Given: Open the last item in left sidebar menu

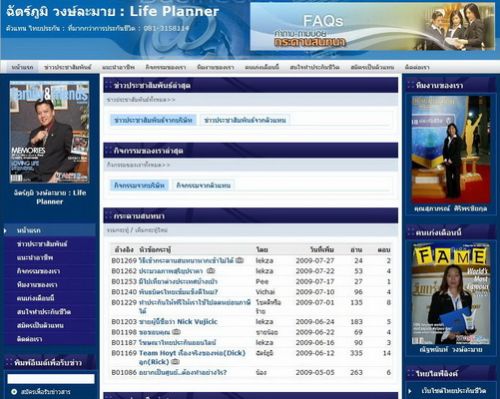Looking at the screenshot, I should pyautogui.click(x=30, y=339).
